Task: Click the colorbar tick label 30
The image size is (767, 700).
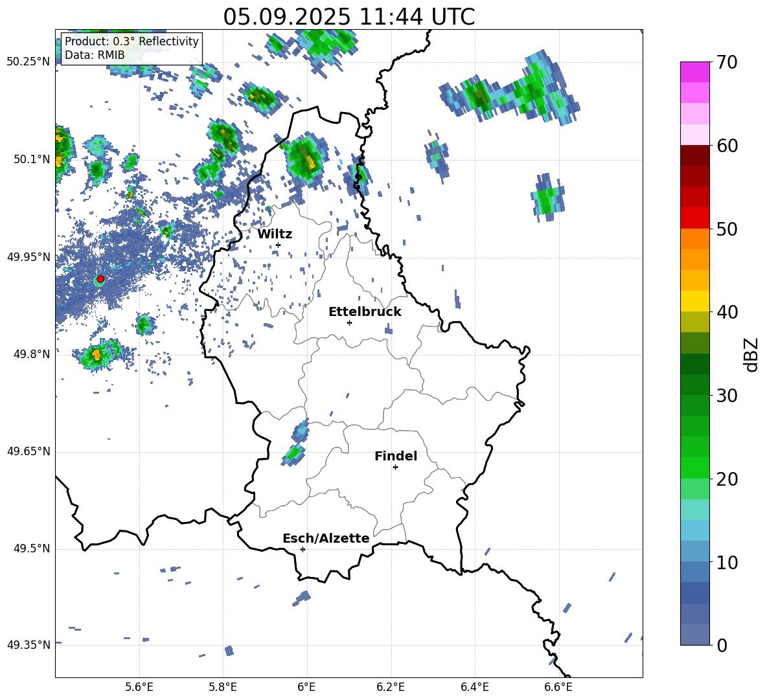Action: [x=726, y=396]
